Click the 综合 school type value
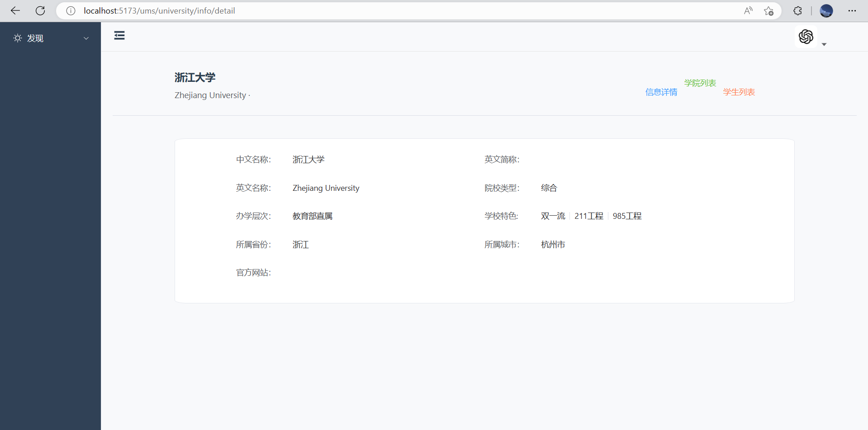This screenshot has height=430, width=868. (x=549, y=188)
